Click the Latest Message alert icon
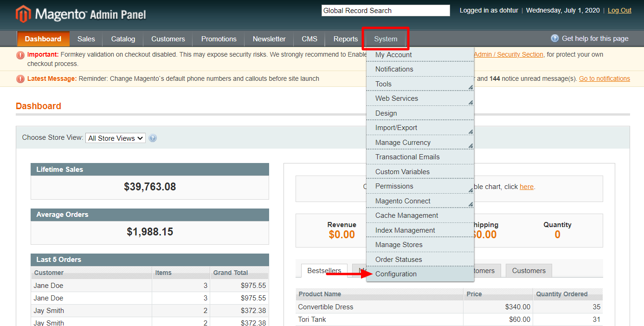This screenshot has height=326, width=644. pyautogui.click(x=20, y=79)
